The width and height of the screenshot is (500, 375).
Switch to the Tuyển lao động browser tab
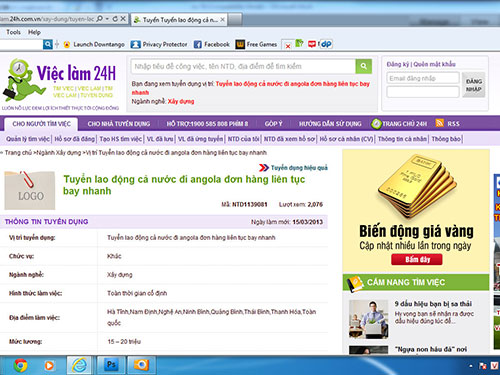(x=178, y=20)
